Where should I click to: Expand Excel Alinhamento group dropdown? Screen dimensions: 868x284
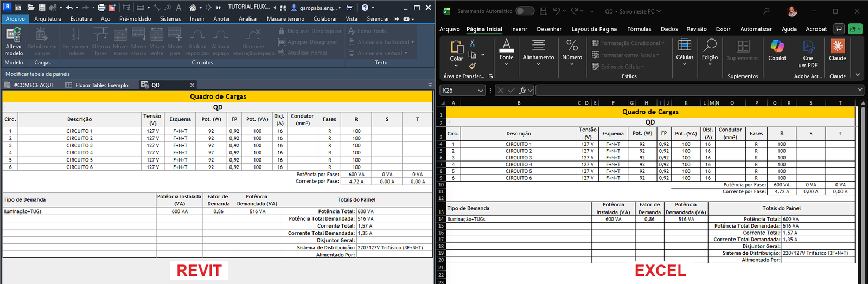pos(538,64)
